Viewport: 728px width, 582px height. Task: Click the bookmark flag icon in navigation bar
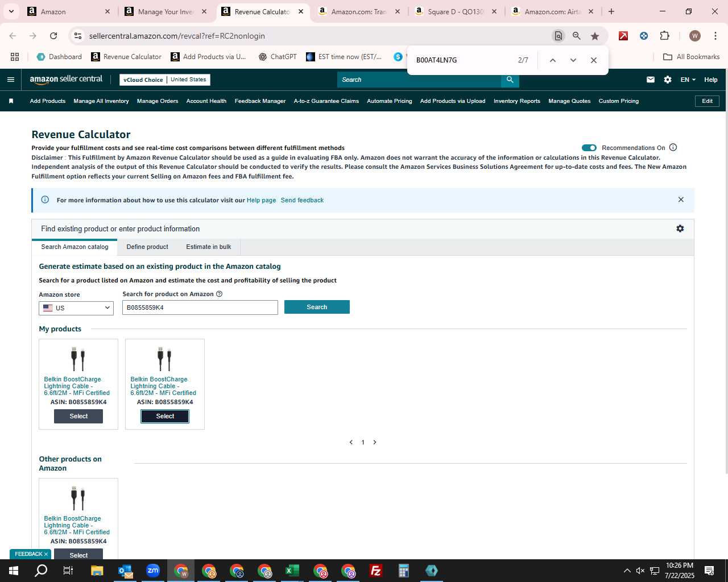pyautogui.click(x=11, y=101)
